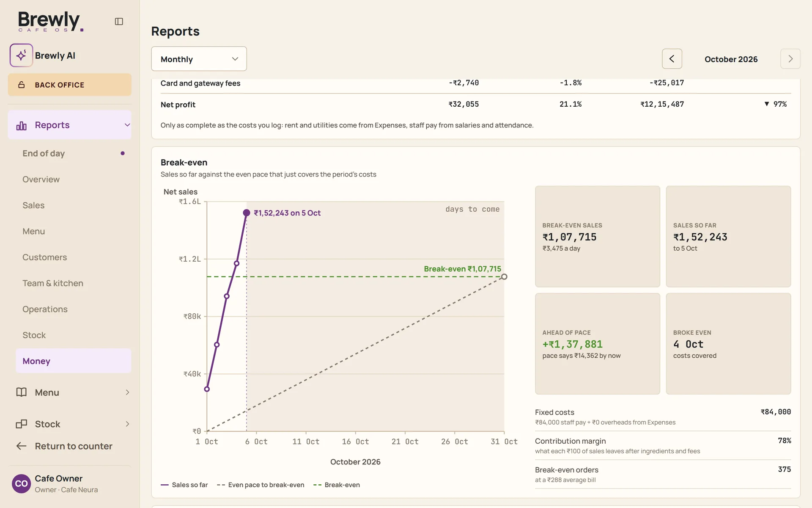Click the Ahead of pace card
This screenshot has width=812, height=508.
[598, 344]
